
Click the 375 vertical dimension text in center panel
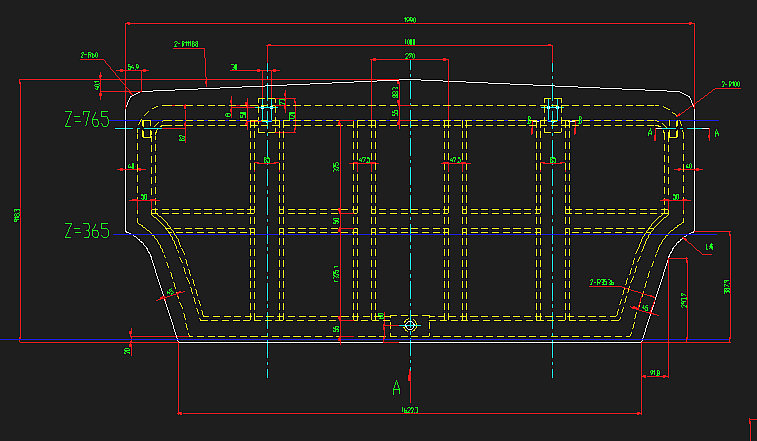pos(337,166)
